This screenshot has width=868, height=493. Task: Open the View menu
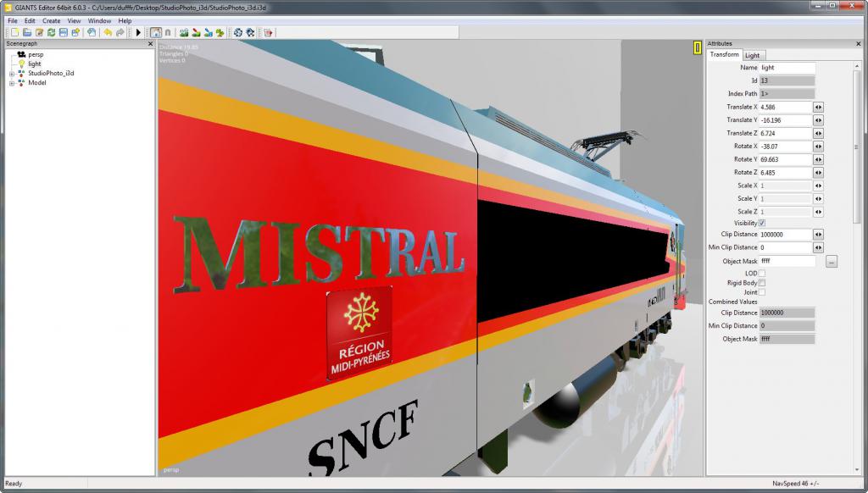(75, 20)
